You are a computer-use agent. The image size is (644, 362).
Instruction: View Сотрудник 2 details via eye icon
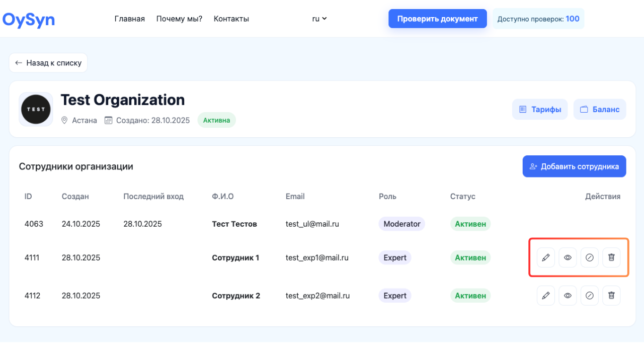(568, 296)
